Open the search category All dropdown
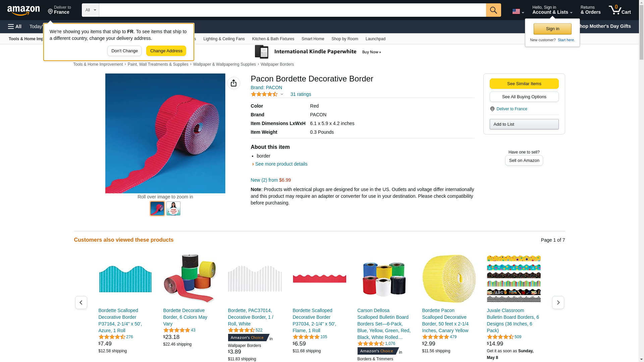644x362 pixels. tap(90, 10)
